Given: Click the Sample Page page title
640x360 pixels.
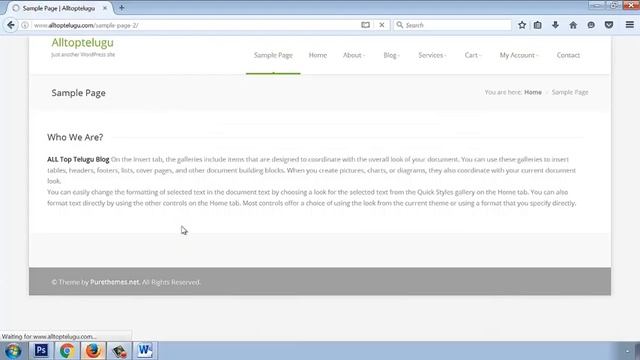Looking at the screenshot, I should (78, 93).
